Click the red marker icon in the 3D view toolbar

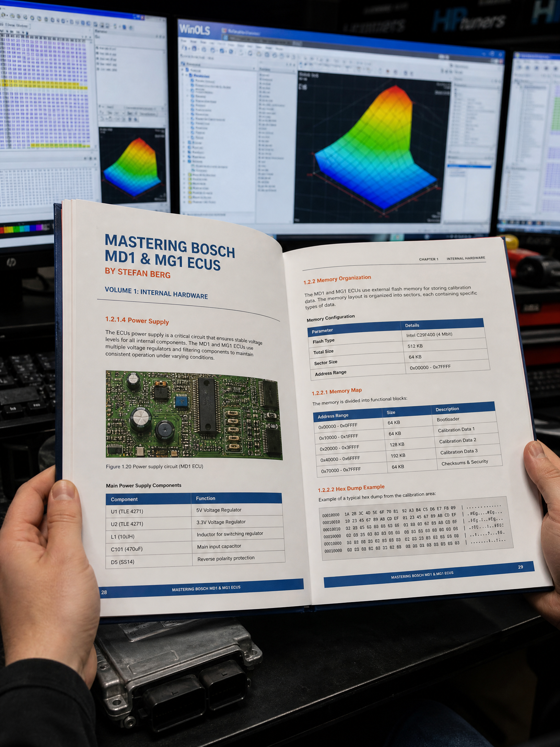click(x=388, y=71)
